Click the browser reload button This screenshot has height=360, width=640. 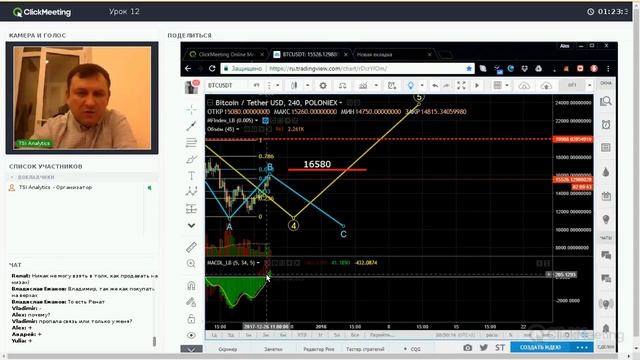212,69
